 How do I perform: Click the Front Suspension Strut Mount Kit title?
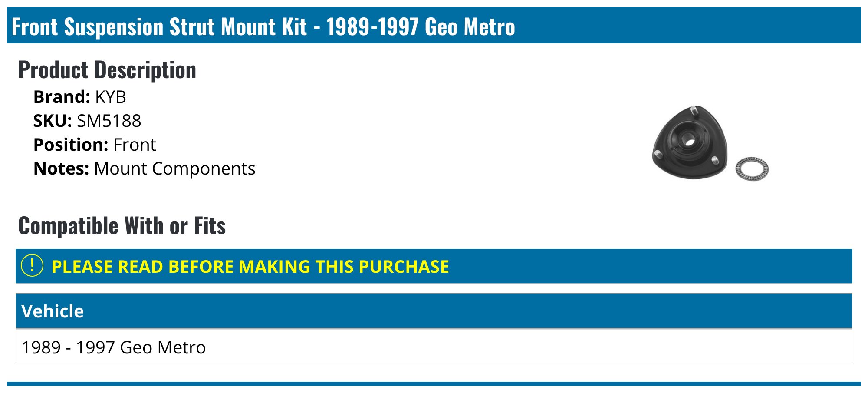159,26
